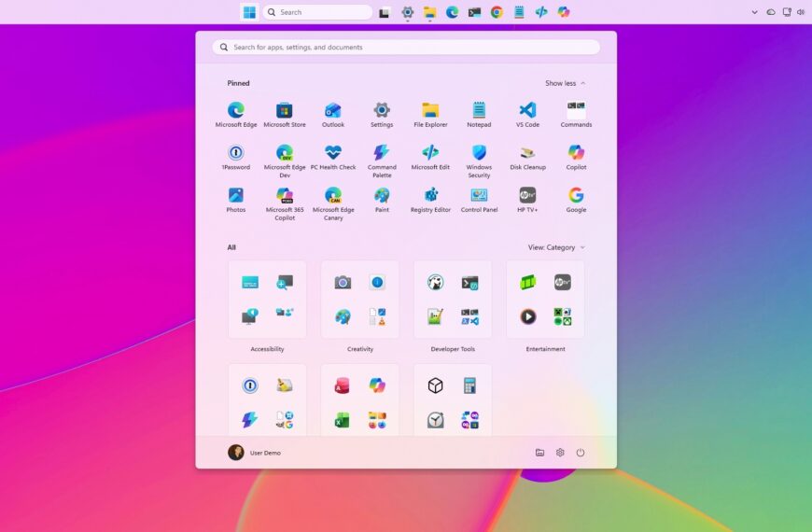812x532 pixels.
Task: Open Camera in Creativity category
Action: coord(343,282)
